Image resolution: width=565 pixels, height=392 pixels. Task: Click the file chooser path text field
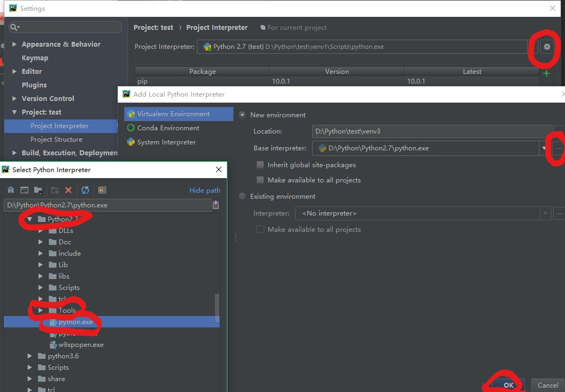(x=108, y=205)
